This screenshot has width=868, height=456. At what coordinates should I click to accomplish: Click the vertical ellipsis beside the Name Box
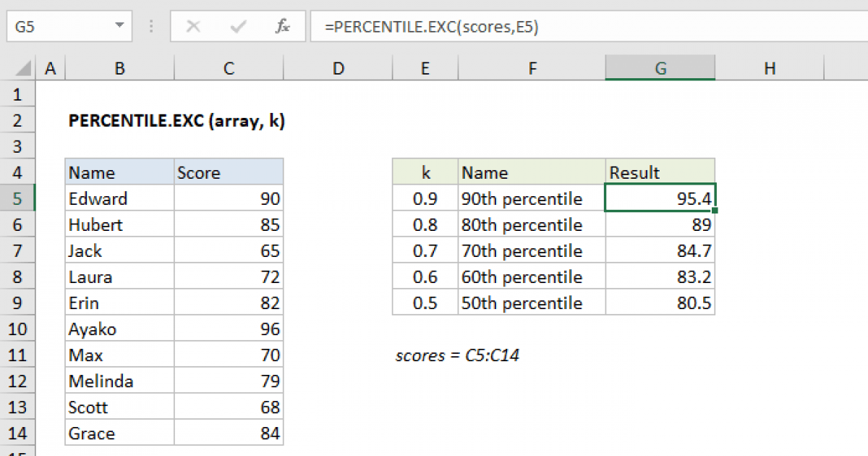[150, 26]
